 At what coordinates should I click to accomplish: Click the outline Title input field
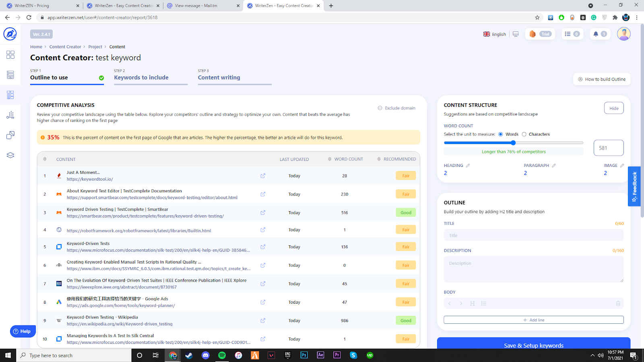pyautogui.click(x=533, y=235)
